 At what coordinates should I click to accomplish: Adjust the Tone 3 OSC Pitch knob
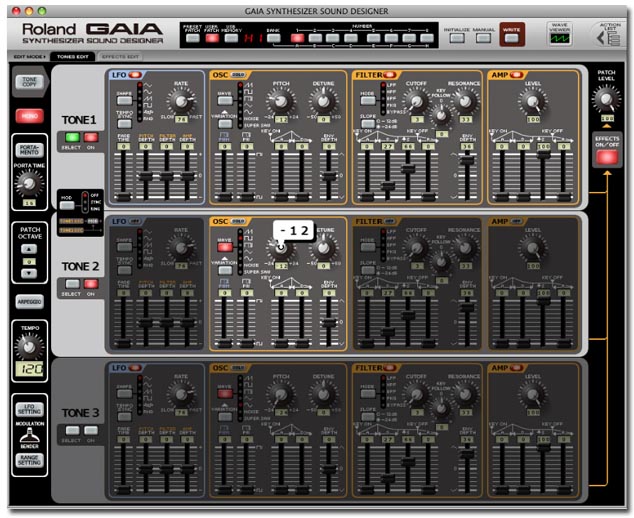pyautogui.click(x=281, y=394)
